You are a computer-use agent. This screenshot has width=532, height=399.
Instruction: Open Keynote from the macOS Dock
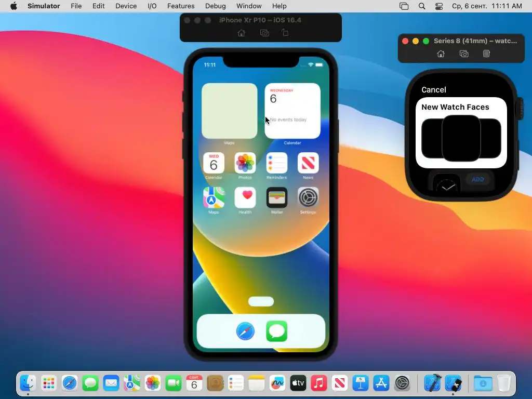click(x=361, y=383)
